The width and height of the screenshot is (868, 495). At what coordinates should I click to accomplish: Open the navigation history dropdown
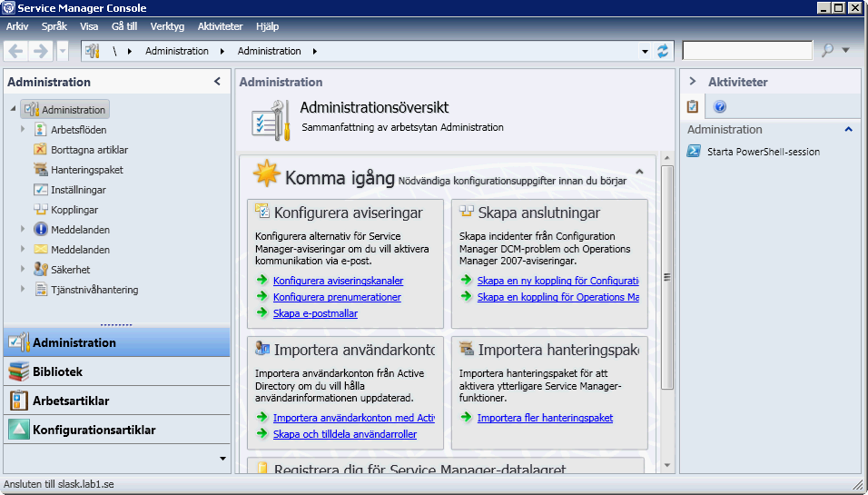(63, 51)
